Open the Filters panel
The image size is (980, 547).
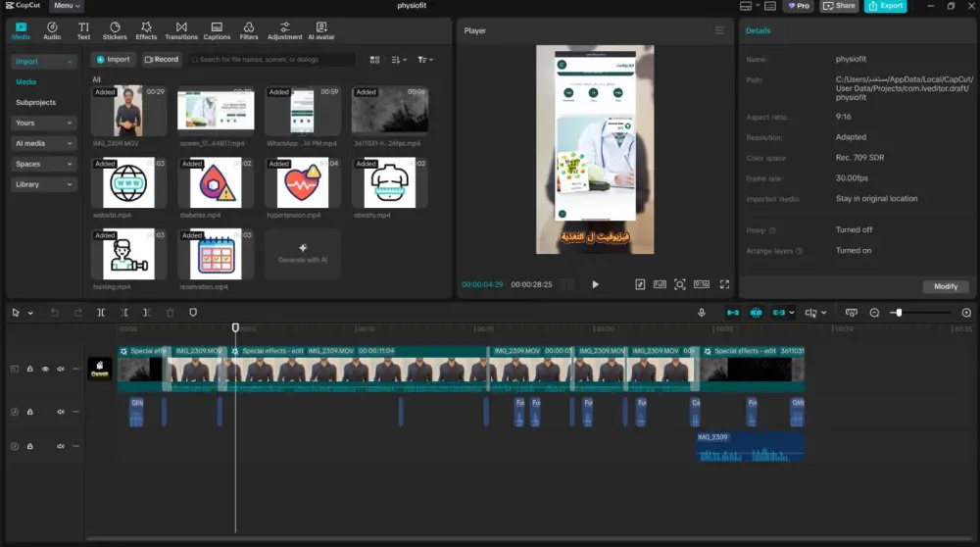point(249,30)
